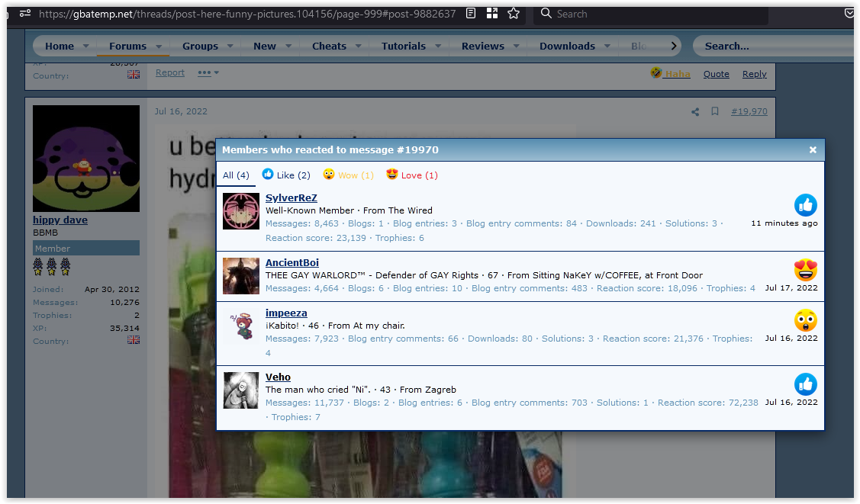
Task: Expand the Groups dropdown arrow
Action: point(230,47)
